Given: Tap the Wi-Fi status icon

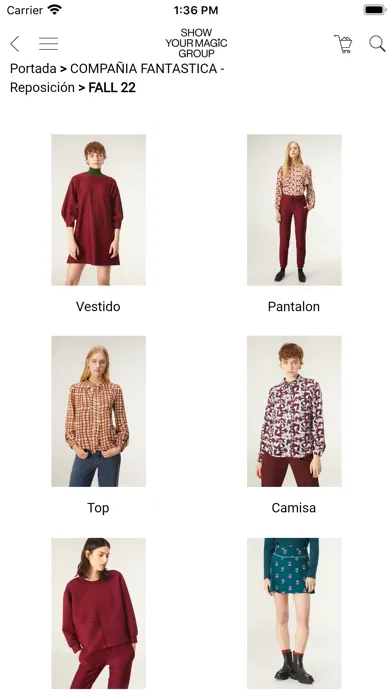Looking at the screenshot, I should pyautogui.click(x=55, y=10).
